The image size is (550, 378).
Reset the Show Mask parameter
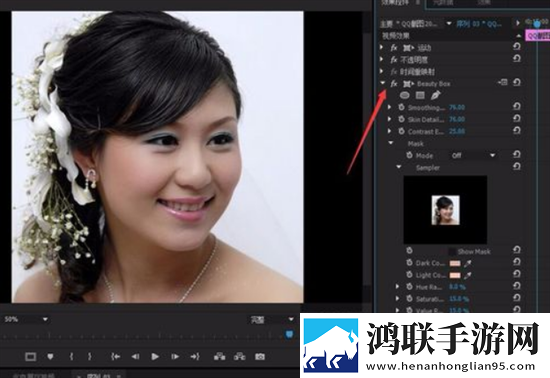pyautogui.click(x=517, y=250)
